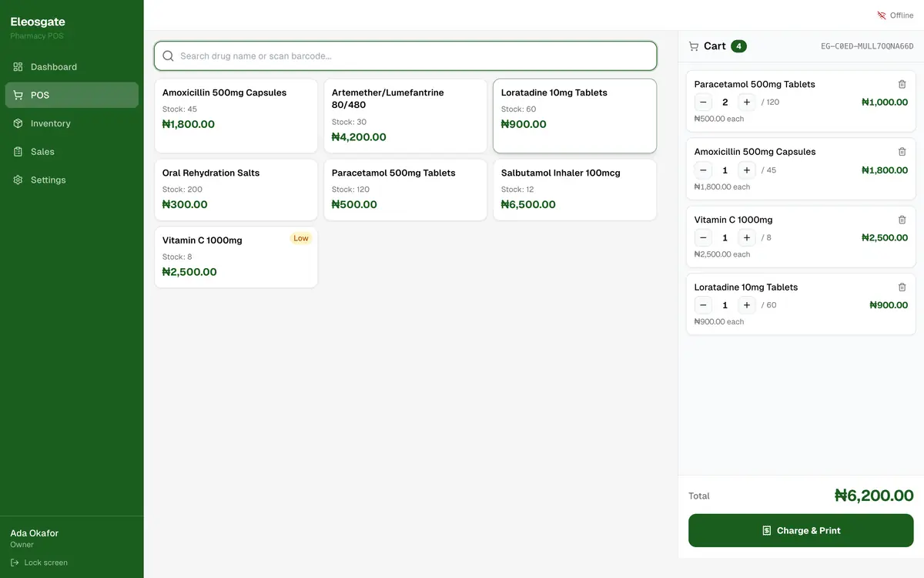
Task: Decrease Vitamin C cart quantity
Action: (x=703, y=237)
